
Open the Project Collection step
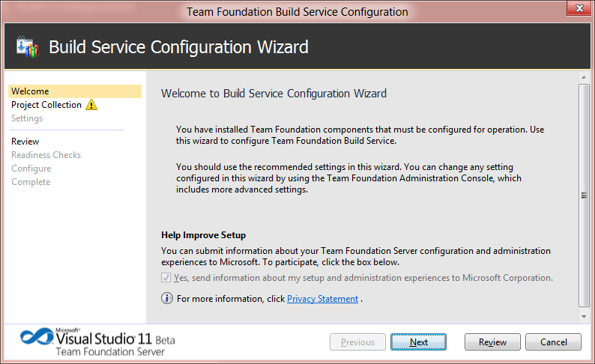click(x=46, y=105)
